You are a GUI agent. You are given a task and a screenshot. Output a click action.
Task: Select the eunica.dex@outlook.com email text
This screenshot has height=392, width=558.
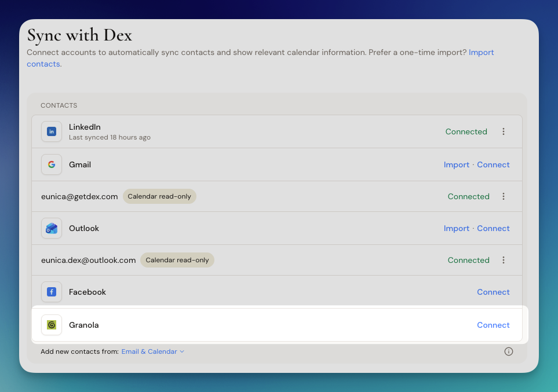88,260
